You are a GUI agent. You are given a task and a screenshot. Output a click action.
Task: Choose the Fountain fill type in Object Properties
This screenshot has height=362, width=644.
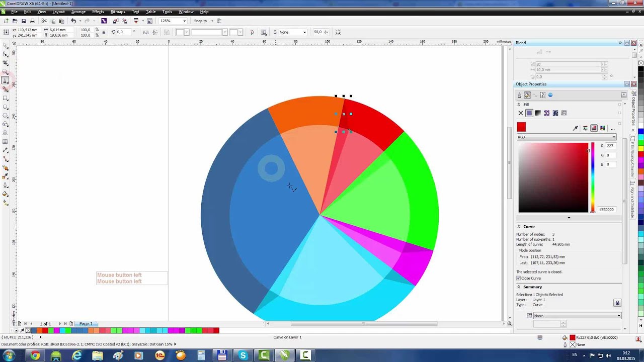537,113
